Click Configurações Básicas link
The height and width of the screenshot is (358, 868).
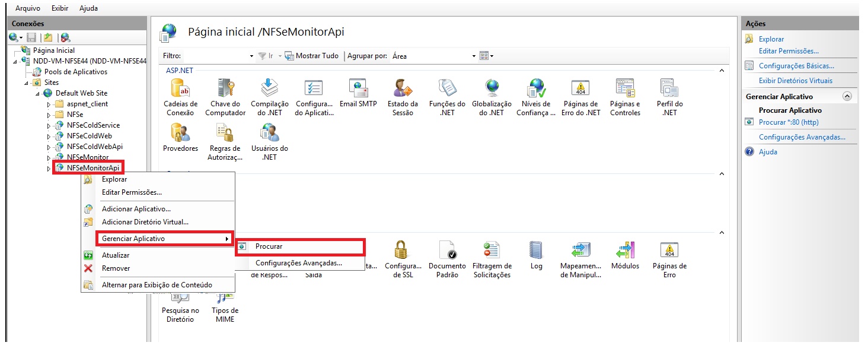(x=796, y=66)
